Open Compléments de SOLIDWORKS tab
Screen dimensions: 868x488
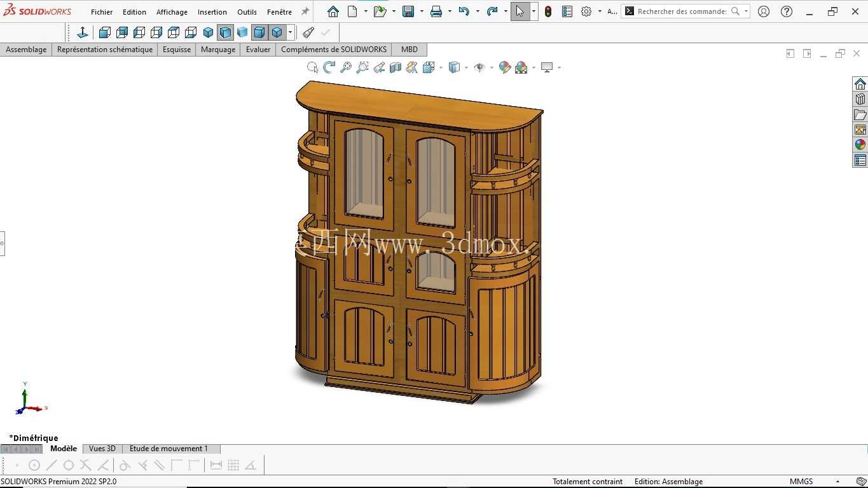[x=334, y=50]
